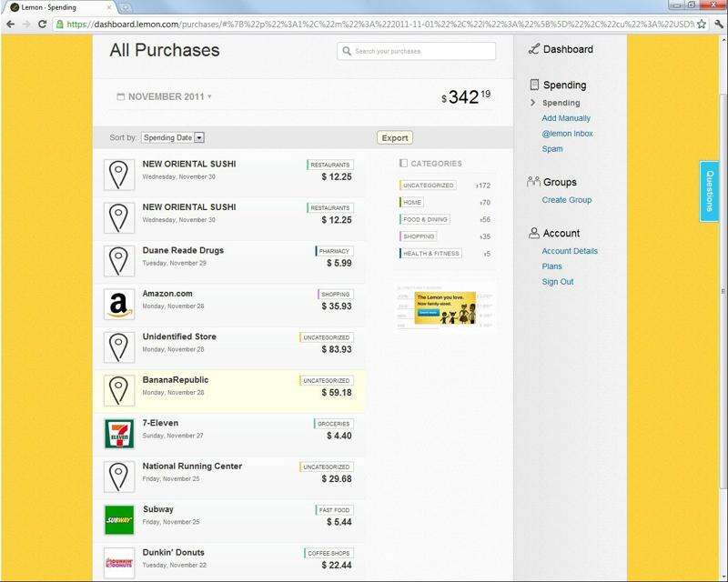728x582 pixels.
Task: Open the Add Manually link
Action: pos(566,118)
